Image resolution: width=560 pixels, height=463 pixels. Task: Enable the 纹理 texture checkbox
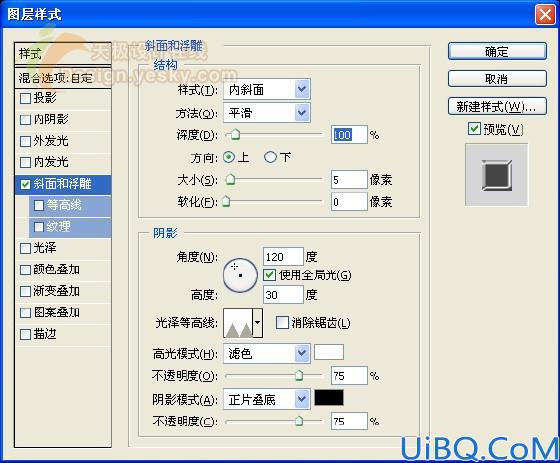pyautogui.click(x=39, y=227)
